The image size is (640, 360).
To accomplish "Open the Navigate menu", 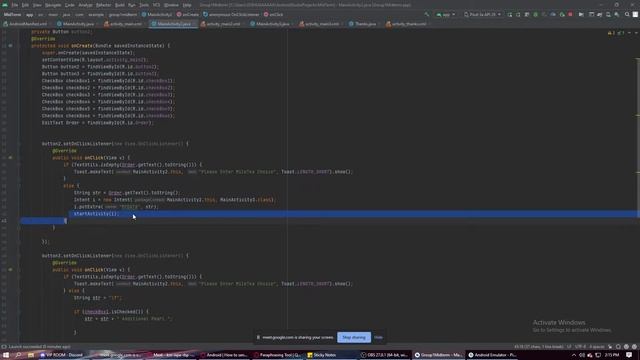I will click(x=53, y=5).
